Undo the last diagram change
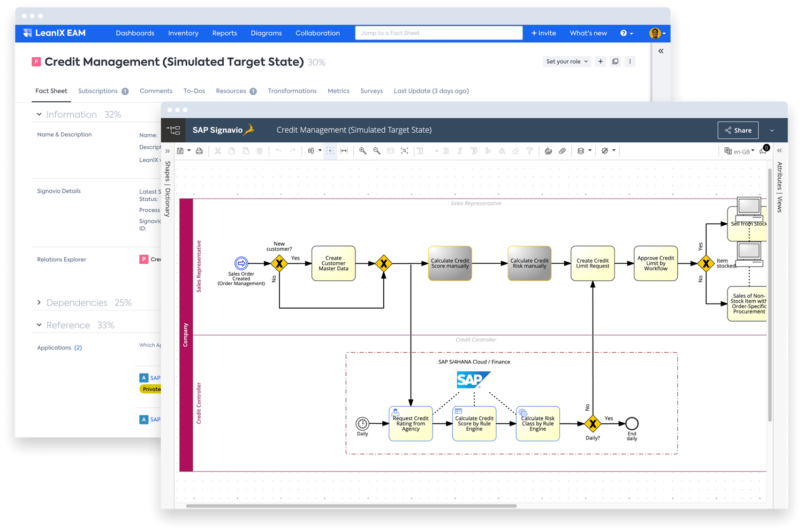The width and height of the screenshot is (803, 532). [x=279, y=151]
